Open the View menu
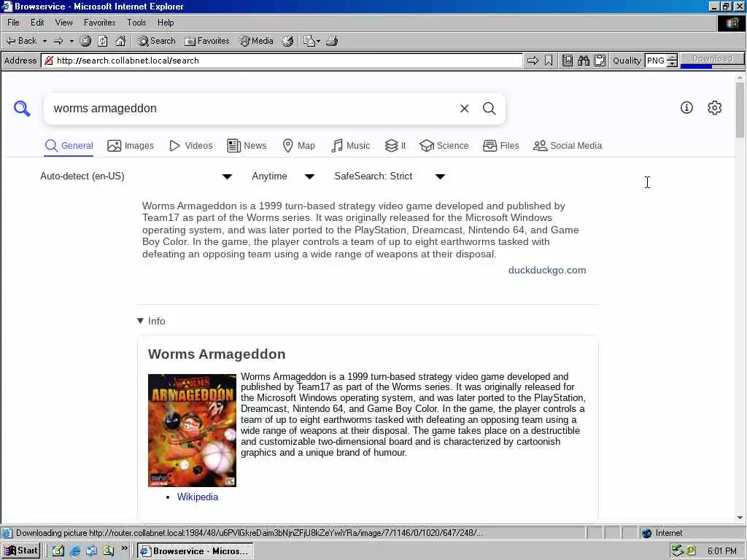Image resolution: width=747 pixels, height=560 pixels. point(64,23)
